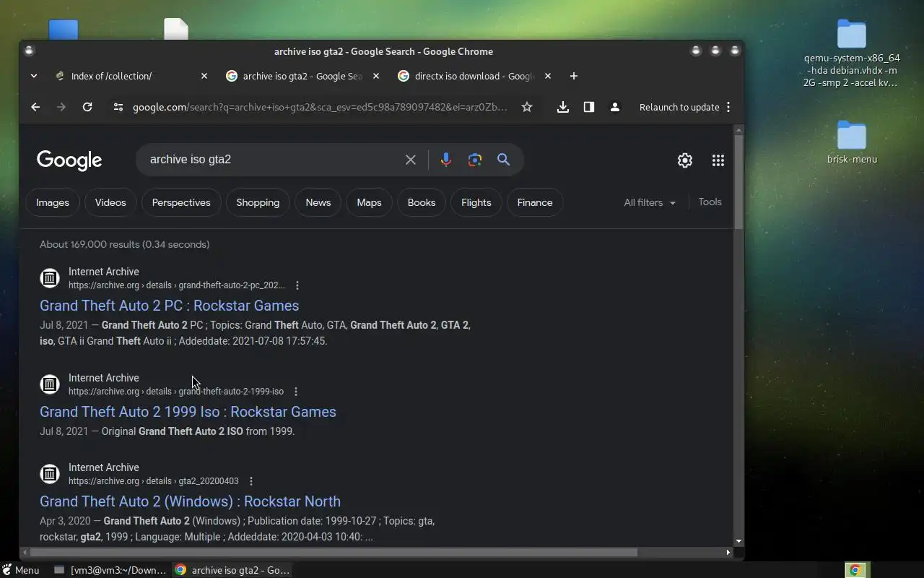Click Internet Archive favicon of 1999 Iso result
924x578 pixels.
(50, 384)
